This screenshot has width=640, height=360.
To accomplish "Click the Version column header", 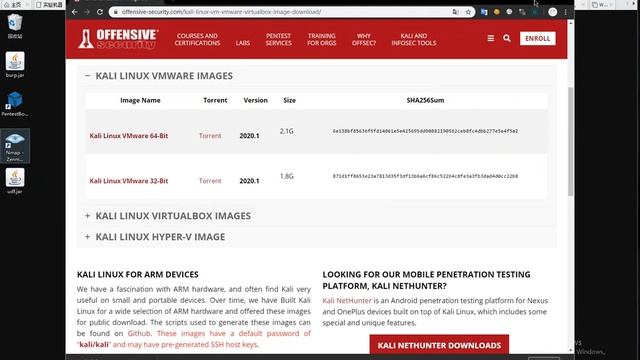I will click(256, 100).
